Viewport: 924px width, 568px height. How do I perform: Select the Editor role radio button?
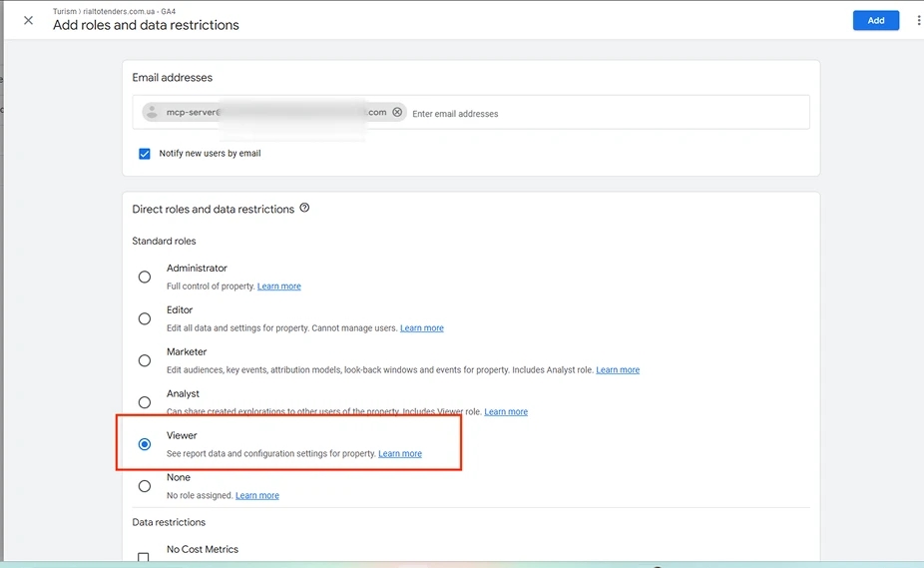tap(145, 318)
